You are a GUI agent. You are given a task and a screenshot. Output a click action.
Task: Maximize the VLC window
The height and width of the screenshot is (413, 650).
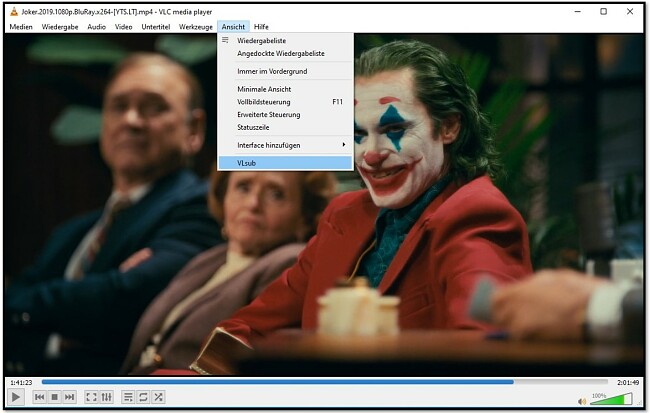coord(604,12)
